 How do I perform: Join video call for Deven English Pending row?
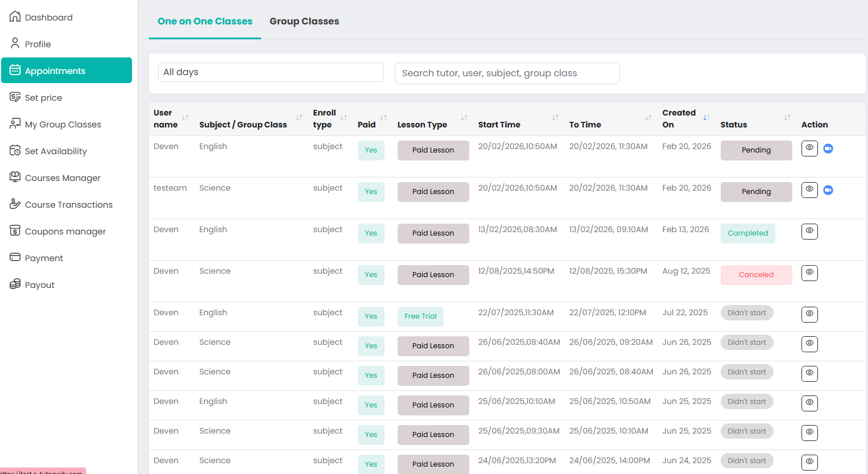[x=828, y=149]
